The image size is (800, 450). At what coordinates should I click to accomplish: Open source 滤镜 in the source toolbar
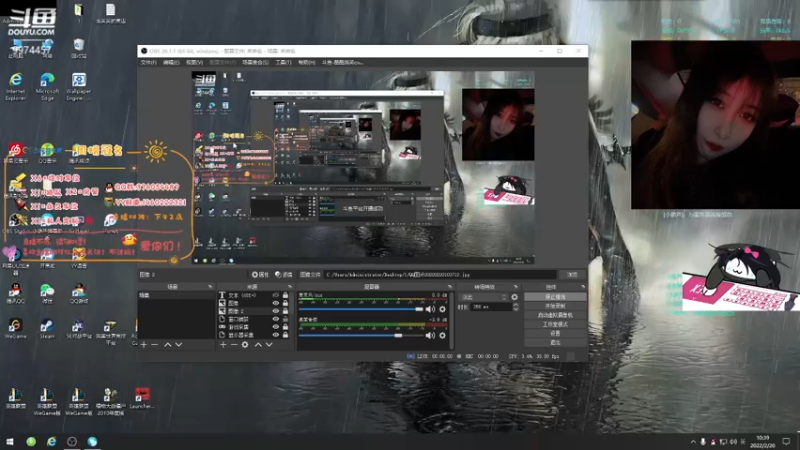pyautogui.click(x=284, y=274)
